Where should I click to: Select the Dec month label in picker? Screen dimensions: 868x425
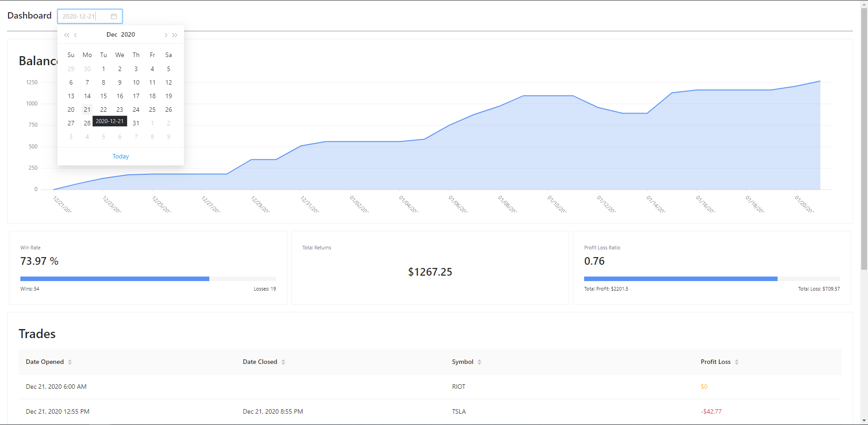point(112,34)
